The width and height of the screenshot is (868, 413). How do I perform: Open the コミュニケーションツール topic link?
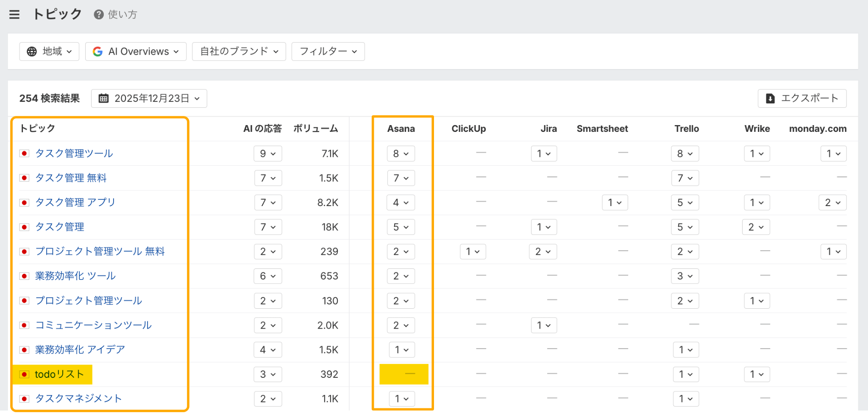pos(93,325)
